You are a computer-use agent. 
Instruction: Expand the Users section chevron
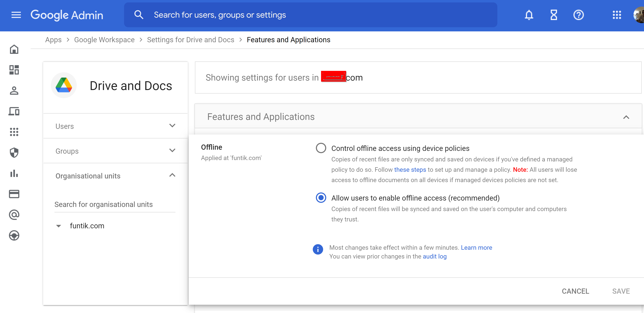172,126
